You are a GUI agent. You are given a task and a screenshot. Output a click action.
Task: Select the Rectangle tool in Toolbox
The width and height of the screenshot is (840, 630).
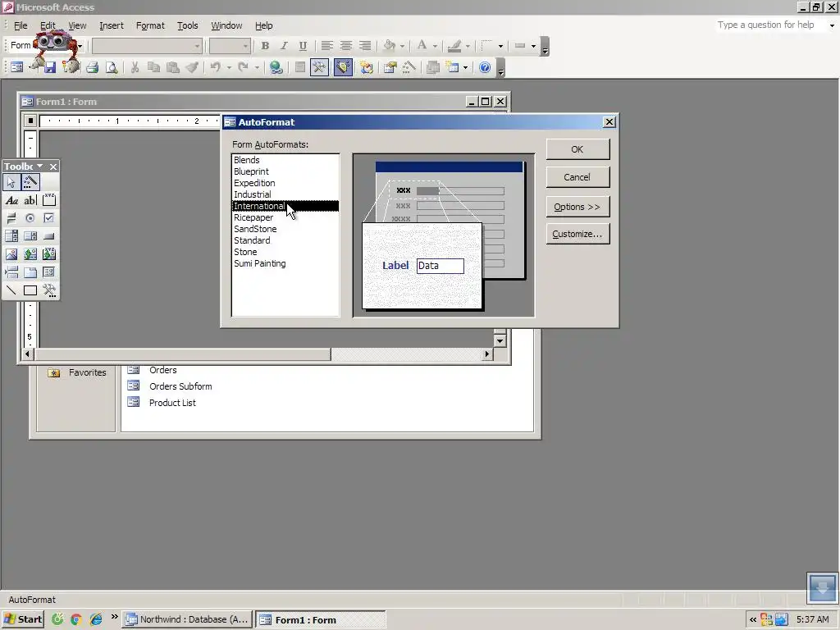pos(30,290)
